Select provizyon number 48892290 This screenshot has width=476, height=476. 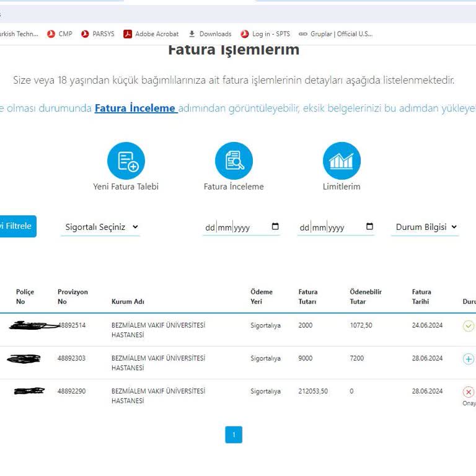(x=72, y=391)
